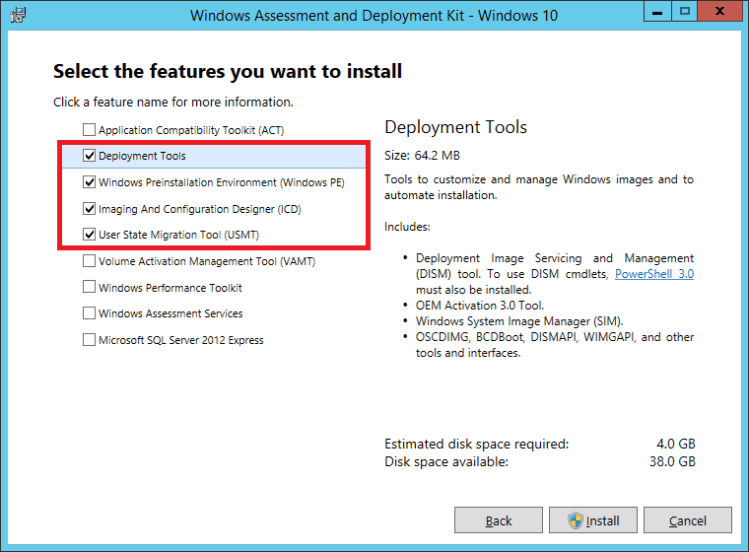Image resolution: width=749 pixels, height=552 pixels.
Task: Tick the Windows Performance Toolkit checkbox
Action: (x=90, y=288)
